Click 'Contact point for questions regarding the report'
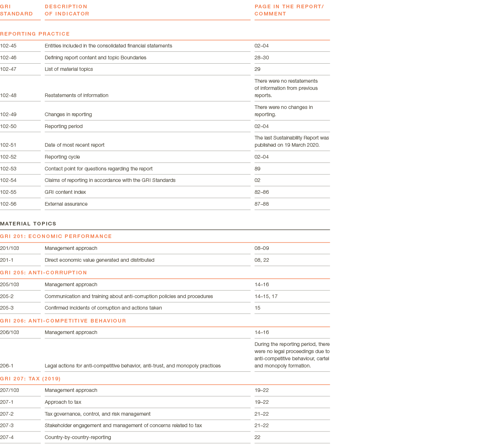Image resolution: width=489 pixels, height=448 pixels. tap(99, 169)
